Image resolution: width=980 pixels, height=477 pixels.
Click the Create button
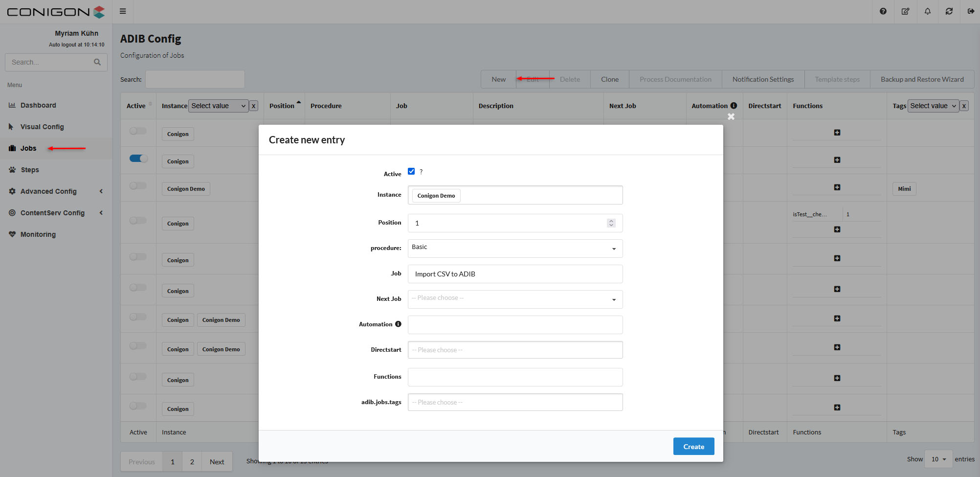693,446
